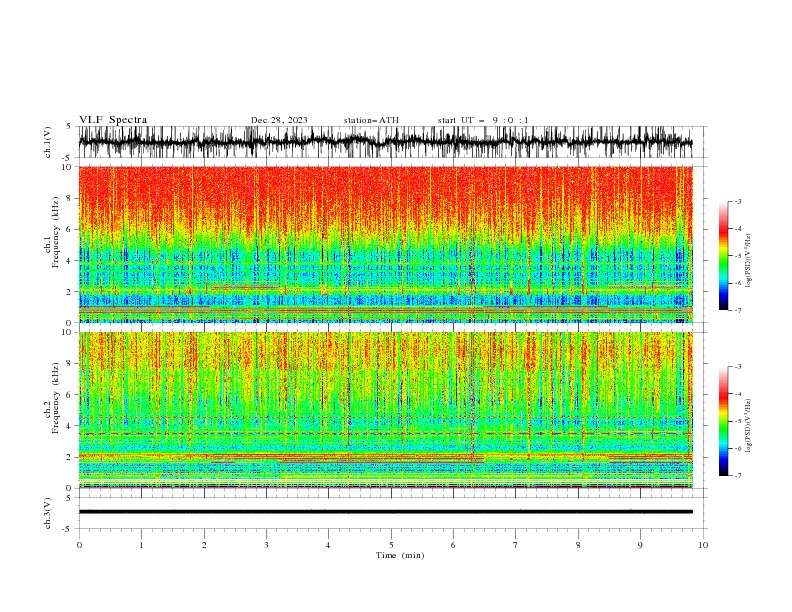Image resolution: width=792 pixels, height=612 pixels.
Task: Click the time axis tick label '2'
Action: 204,545
